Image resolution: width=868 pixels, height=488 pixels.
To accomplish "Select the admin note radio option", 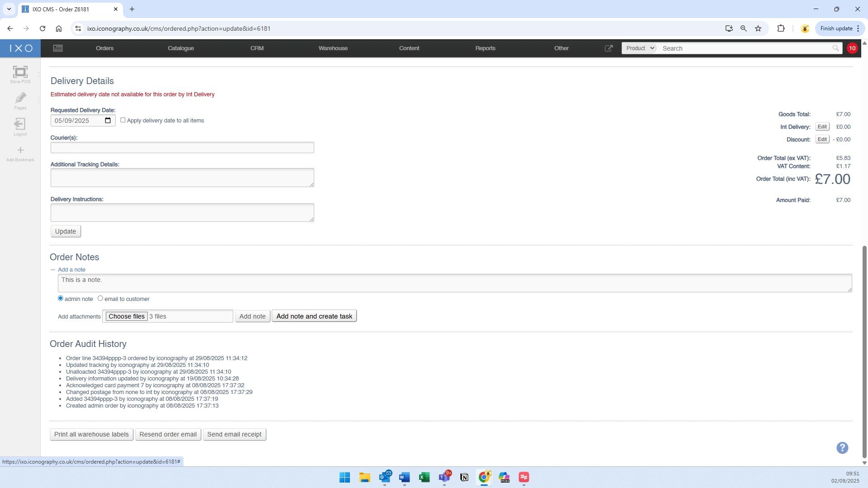I will (x=61, y=298).
